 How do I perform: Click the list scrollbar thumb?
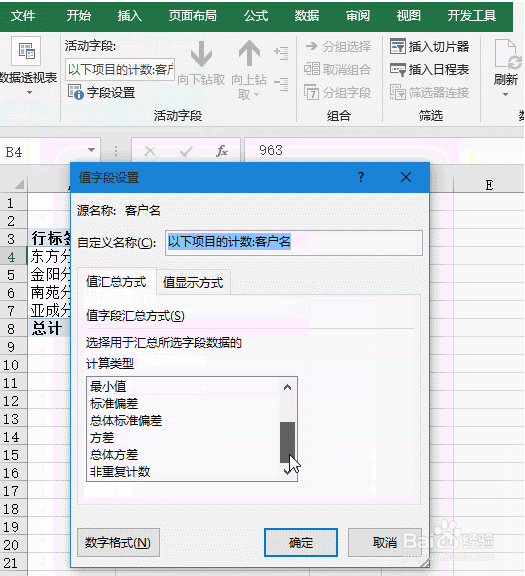[287, 442]
